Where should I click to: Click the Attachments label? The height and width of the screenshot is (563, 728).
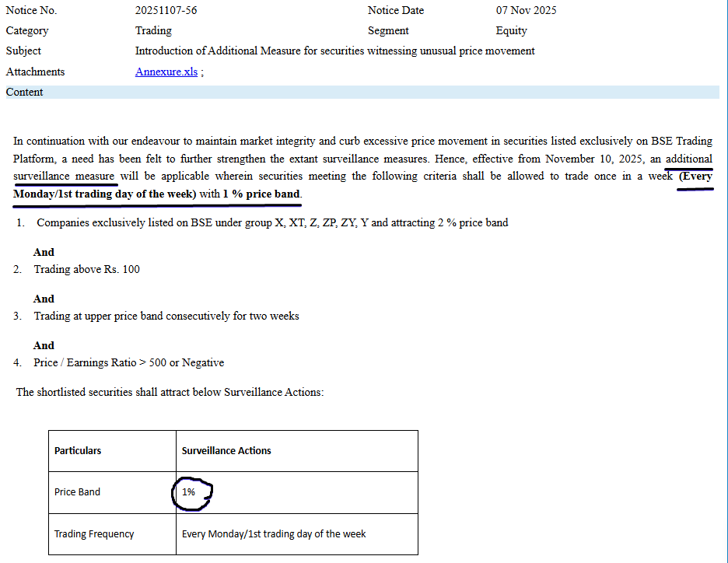(35, 72)
